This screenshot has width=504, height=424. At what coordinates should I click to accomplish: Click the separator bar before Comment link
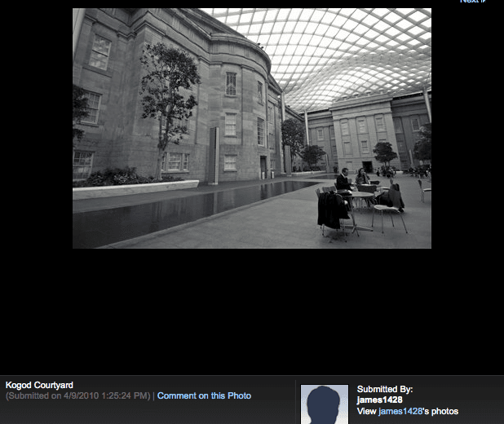(x=153, y=396)
